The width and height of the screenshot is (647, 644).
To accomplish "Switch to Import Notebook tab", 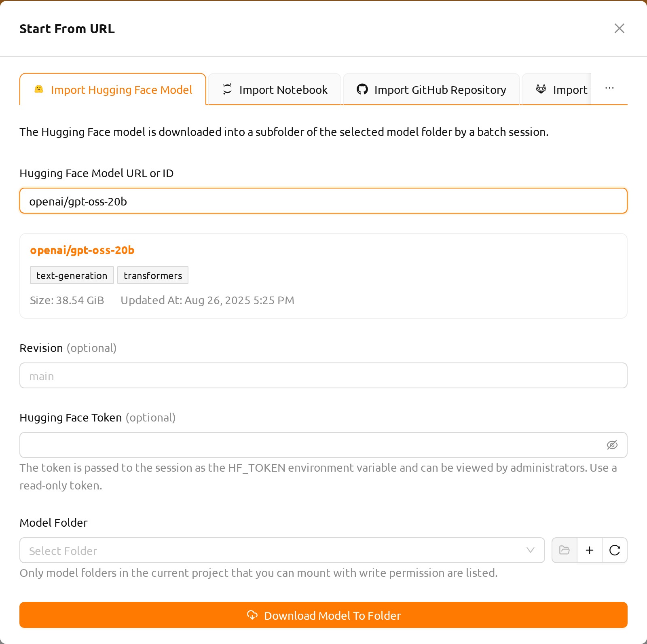I will pos(275,89).
